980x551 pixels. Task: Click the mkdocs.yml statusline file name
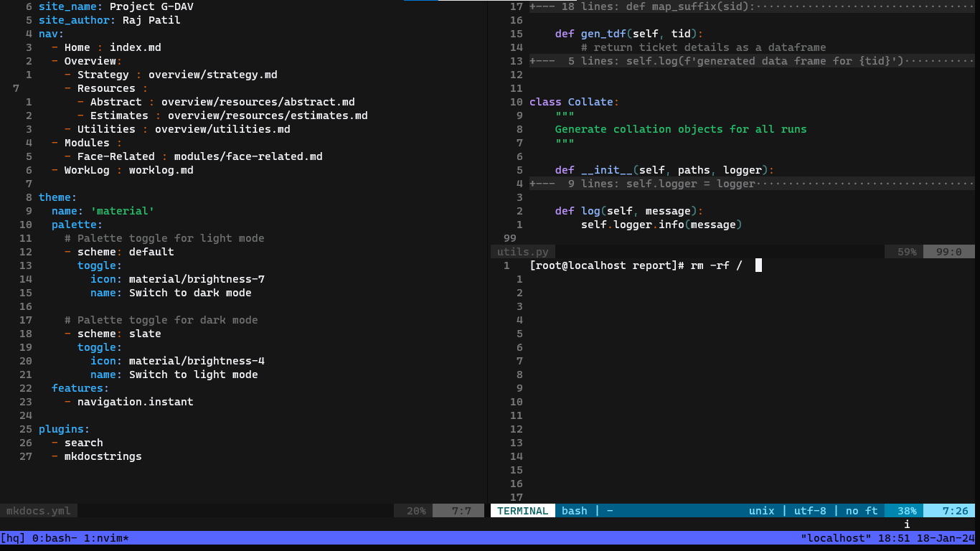(x=39, y=511)
